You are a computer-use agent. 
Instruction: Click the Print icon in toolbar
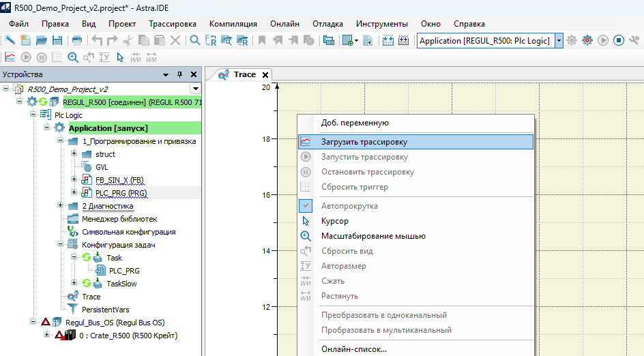(x=77, y=41)
